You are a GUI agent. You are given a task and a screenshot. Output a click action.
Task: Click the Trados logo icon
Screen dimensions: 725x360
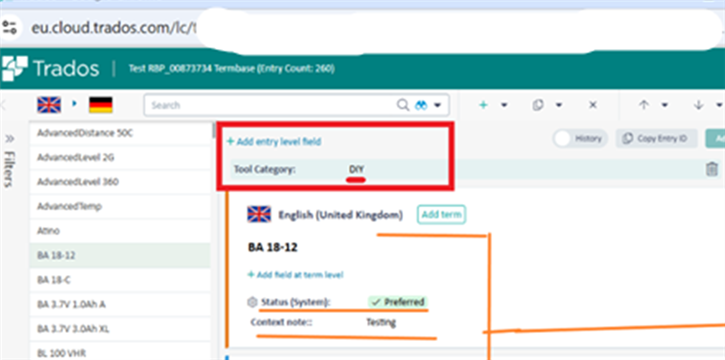click(15, 68)
